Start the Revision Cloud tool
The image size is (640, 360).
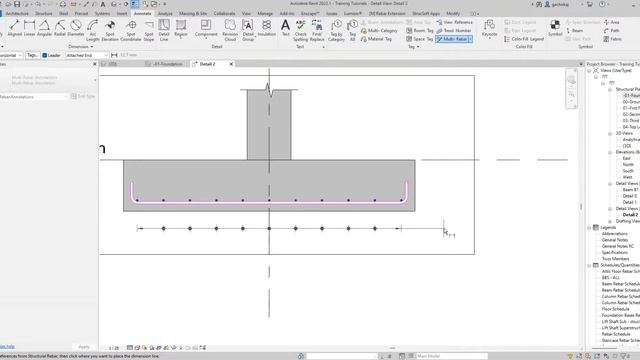tap(230, 31)
